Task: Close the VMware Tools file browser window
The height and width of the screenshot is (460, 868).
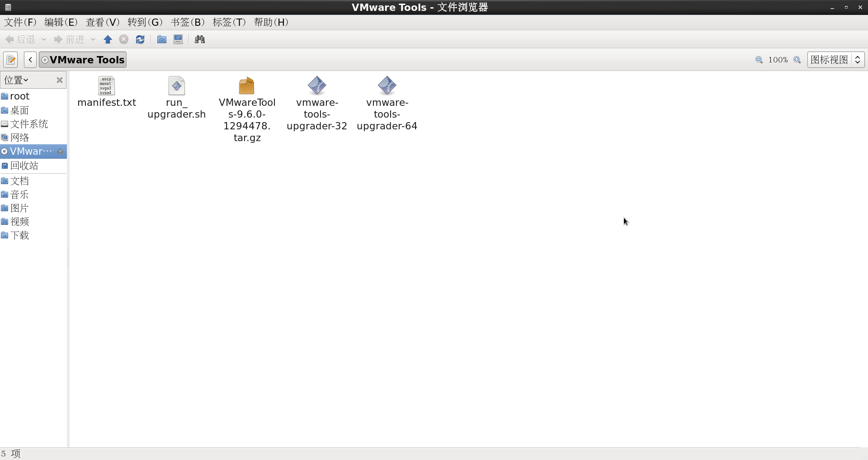Action: (x=860, y=8)
